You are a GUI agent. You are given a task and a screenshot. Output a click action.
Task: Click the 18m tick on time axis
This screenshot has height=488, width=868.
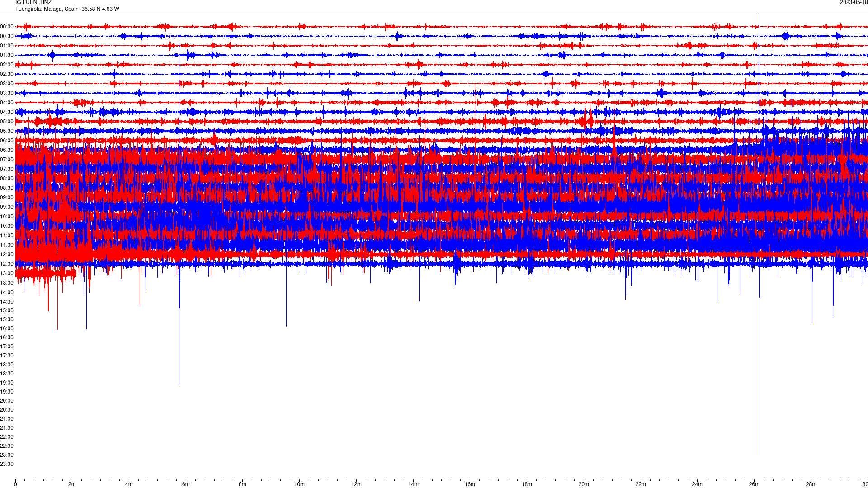pyautogui.click(x=527, y=484)
